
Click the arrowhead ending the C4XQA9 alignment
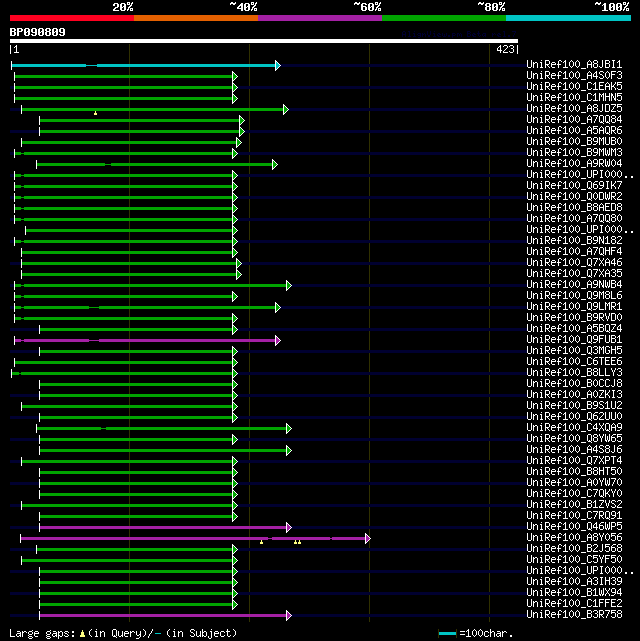click(x=289, y=428)
